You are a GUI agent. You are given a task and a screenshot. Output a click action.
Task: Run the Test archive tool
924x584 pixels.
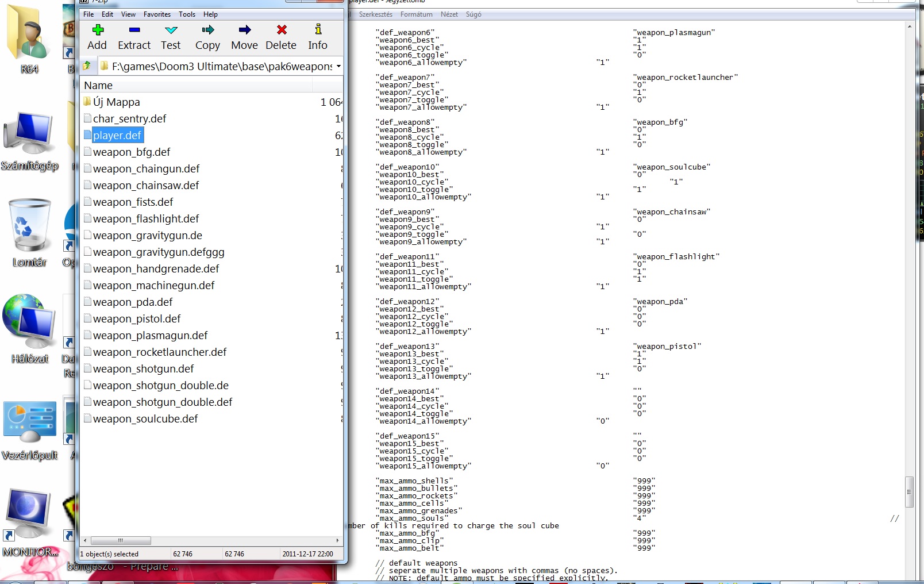click(171, 30)
